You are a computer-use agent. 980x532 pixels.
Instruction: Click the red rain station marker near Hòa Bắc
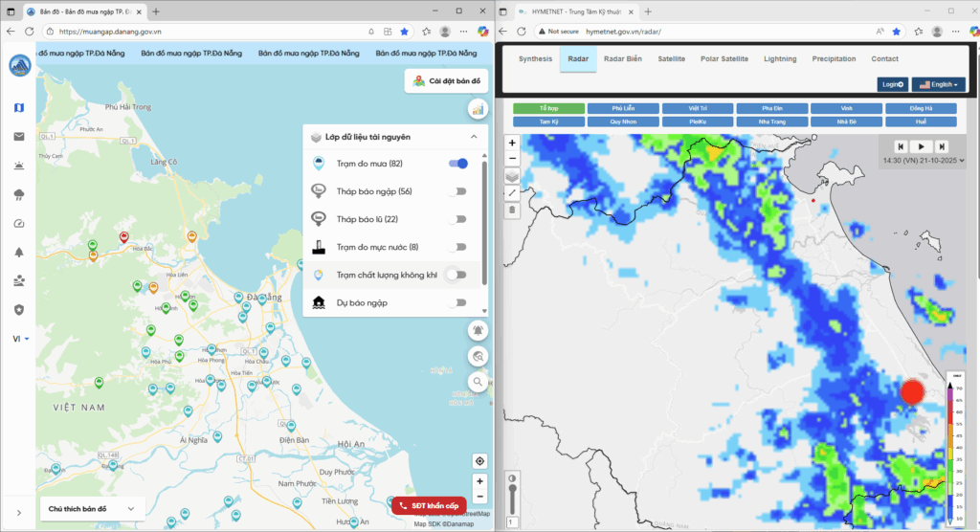123,237
